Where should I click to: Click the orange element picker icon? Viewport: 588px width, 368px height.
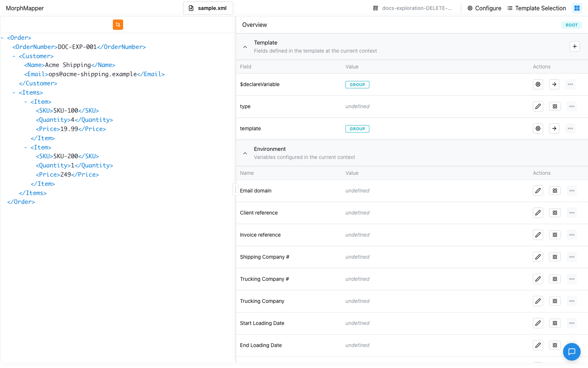118,25
